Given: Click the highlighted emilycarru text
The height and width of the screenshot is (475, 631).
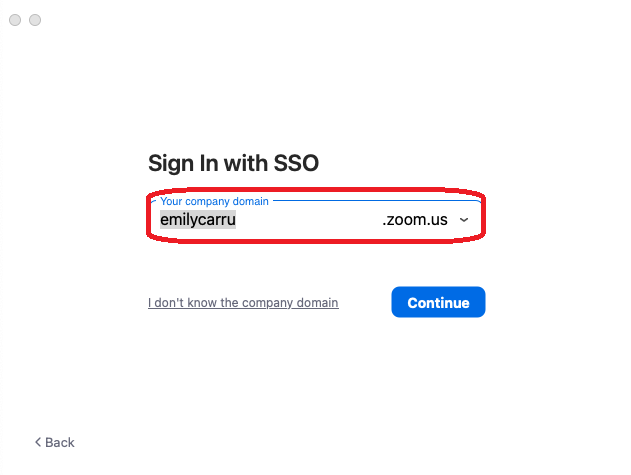Looking at the screenshot, I should point(198,220).
